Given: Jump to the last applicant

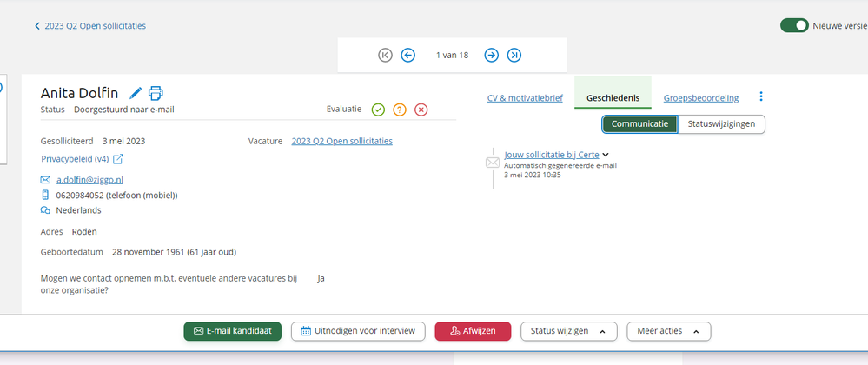Looking at the screenshot, I should pos(514,55).
